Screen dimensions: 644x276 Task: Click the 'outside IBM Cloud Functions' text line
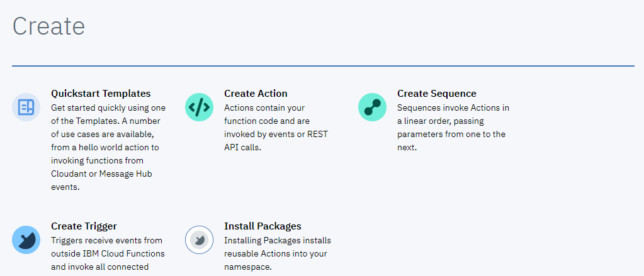[x=108, y=253]
